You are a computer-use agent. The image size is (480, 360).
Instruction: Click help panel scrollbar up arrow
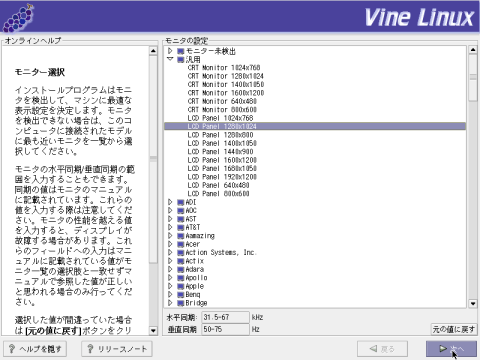tap(153, 51)
